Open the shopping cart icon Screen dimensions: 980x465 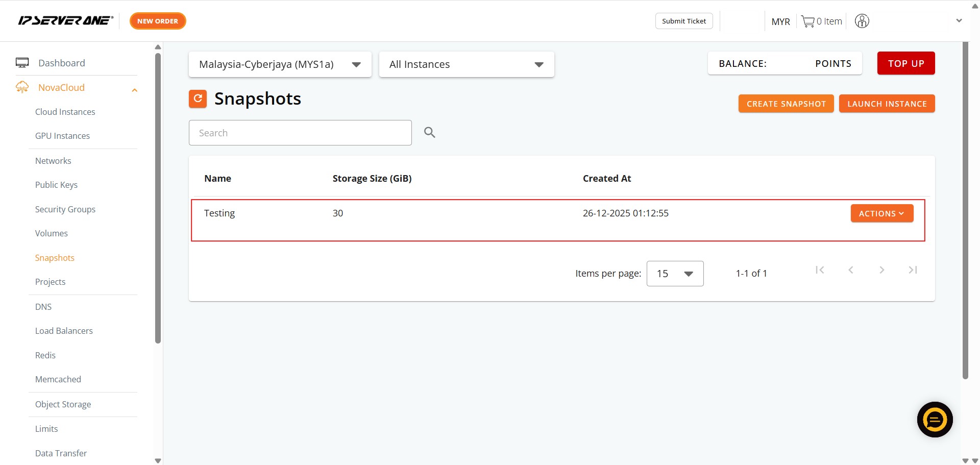[x=807, y=21]
